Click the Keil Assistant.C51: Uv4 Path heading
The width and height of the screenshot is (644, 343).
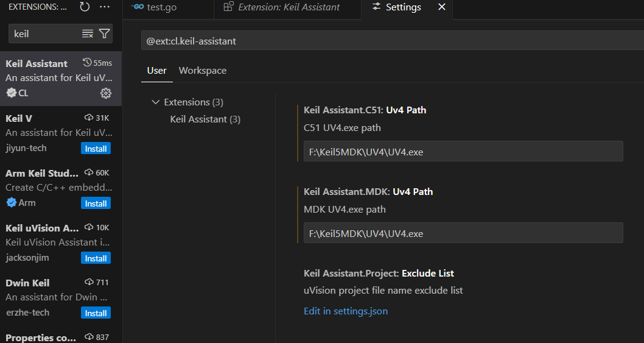pos(365,110)
